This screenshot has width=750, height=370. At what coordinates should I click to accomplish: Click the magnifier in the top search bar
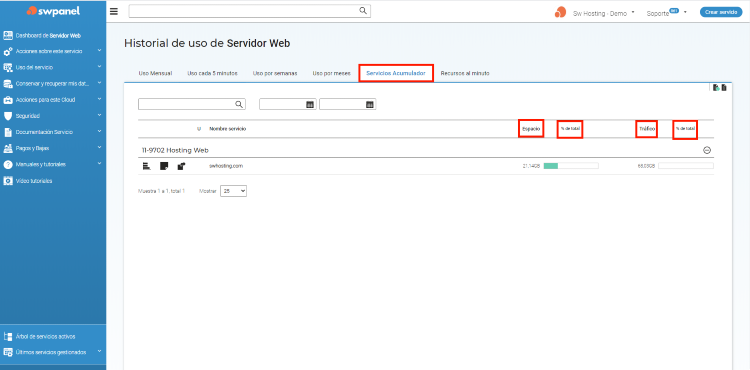click(363, 11)
